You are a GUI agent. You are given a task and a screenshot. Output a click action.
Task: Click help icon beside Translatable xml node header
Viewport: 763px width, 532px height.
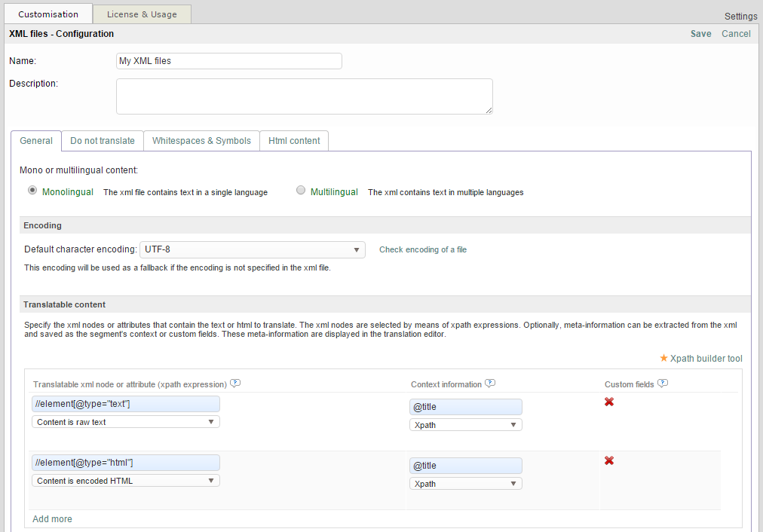coord(235,384)
